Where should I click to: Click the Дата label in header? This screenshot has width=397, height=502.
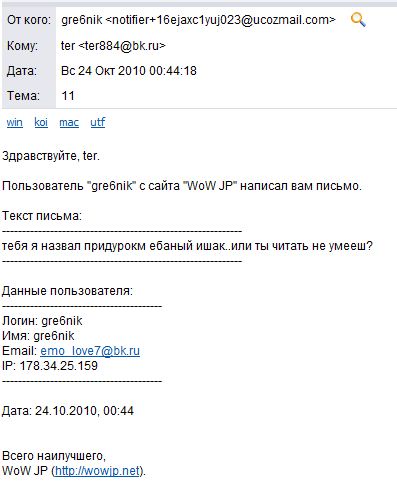(22, 71)
